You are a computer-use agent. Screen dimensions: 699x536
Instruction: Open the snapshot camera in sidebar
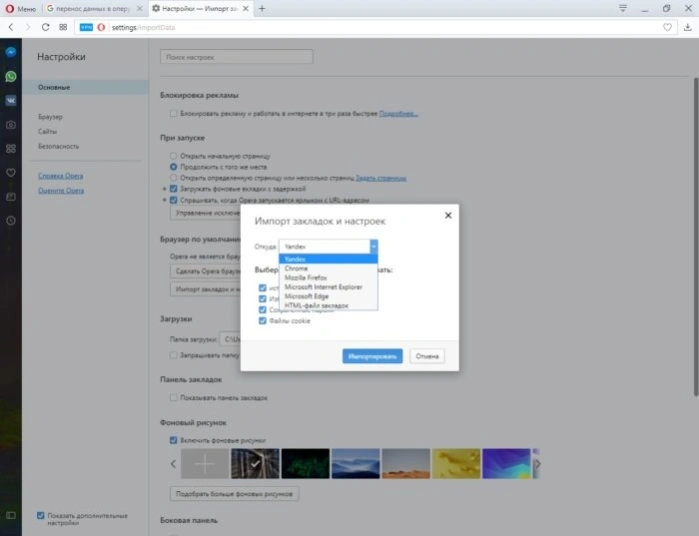point(11,125)
